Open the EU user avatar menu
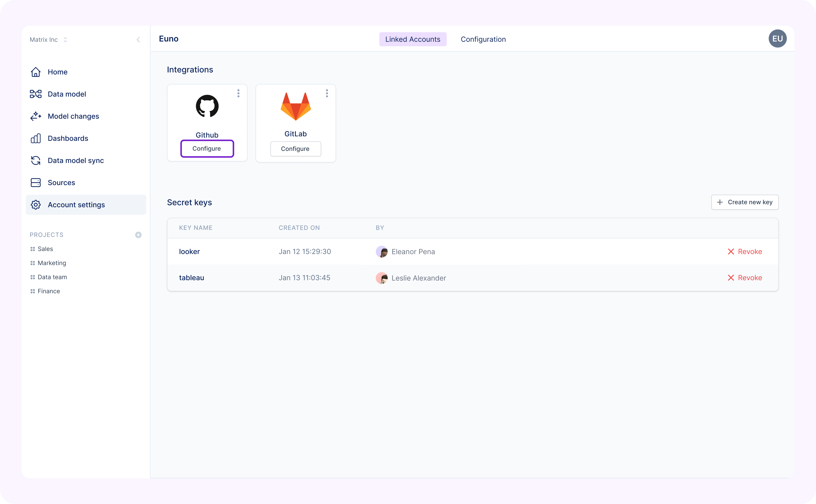816x504 pixels. click(x=777, y=39)
